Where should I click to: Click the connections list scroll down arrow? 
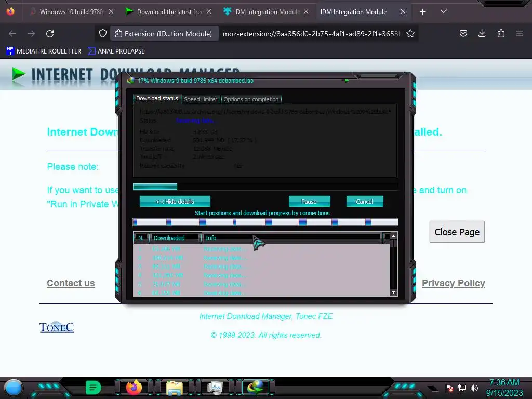pyautogui.click(x=394, y=292)
